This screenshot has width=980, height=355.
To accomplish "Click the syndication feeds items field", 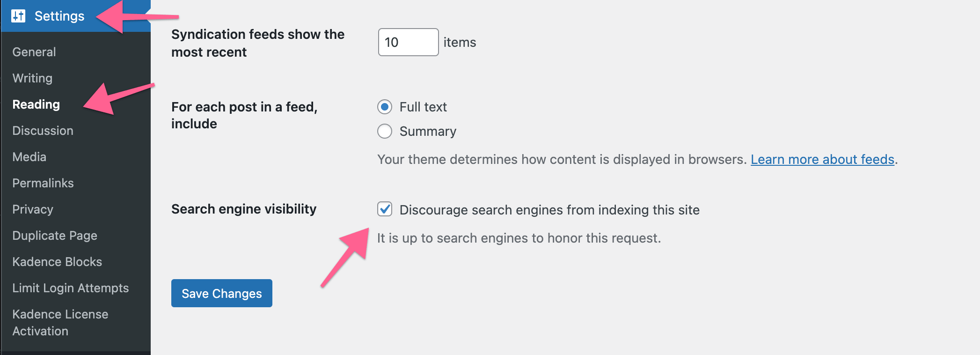I will click(408, 42).
